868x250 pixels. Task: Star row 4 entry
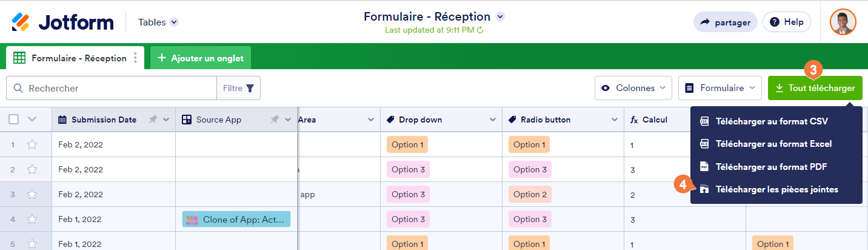tap(32, 219)
